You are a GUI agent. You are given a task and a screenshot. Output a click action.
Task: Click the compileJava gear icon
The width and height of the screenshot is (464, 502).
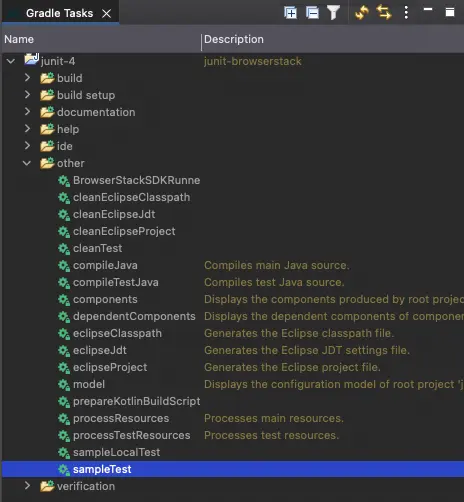point(64,266)
